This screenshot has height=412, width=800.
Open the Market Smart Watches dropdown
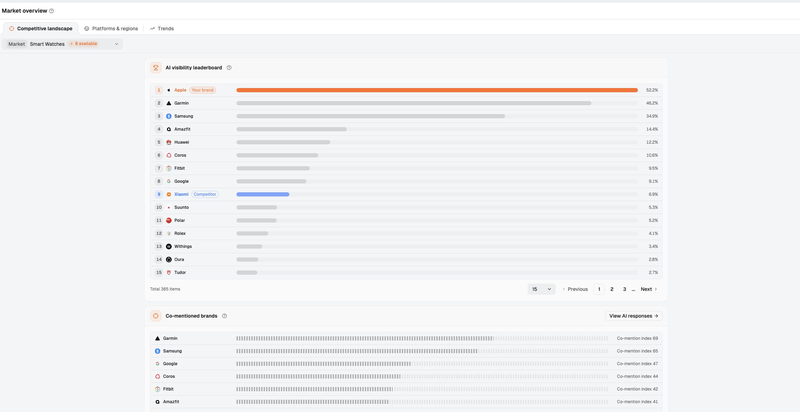tap(63, 44)
